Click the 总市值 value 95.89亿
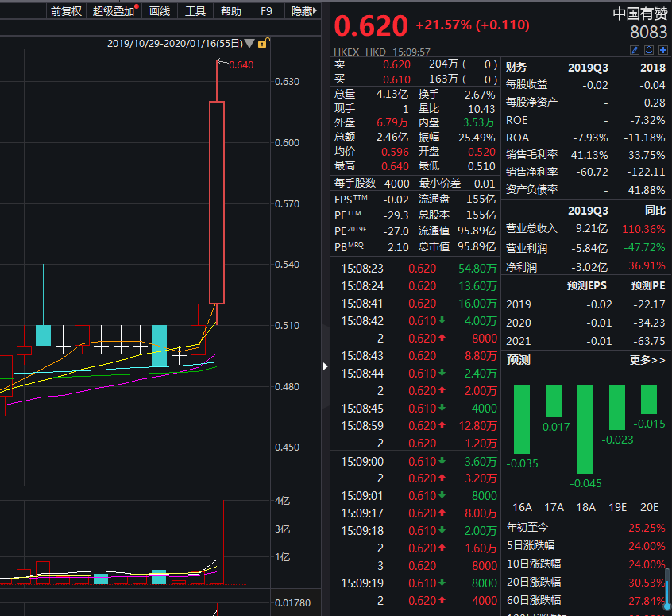 click(x=476, y=246)
